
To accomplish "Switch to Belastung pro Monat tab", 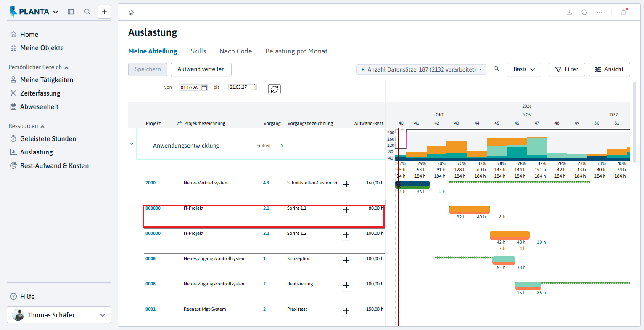I will click(x=296, y=51).
